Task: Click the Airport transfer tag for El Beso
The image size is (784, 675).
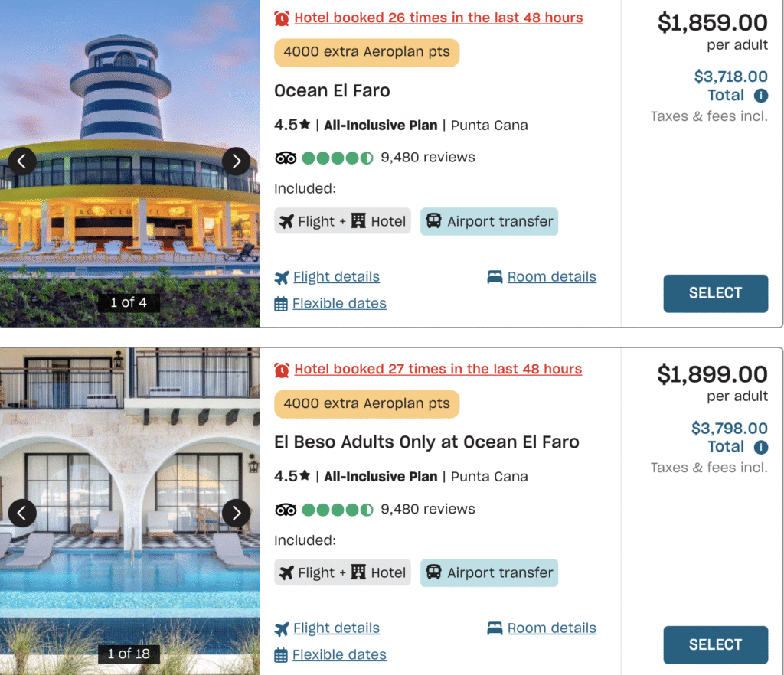Action: [x=488, y=572]
